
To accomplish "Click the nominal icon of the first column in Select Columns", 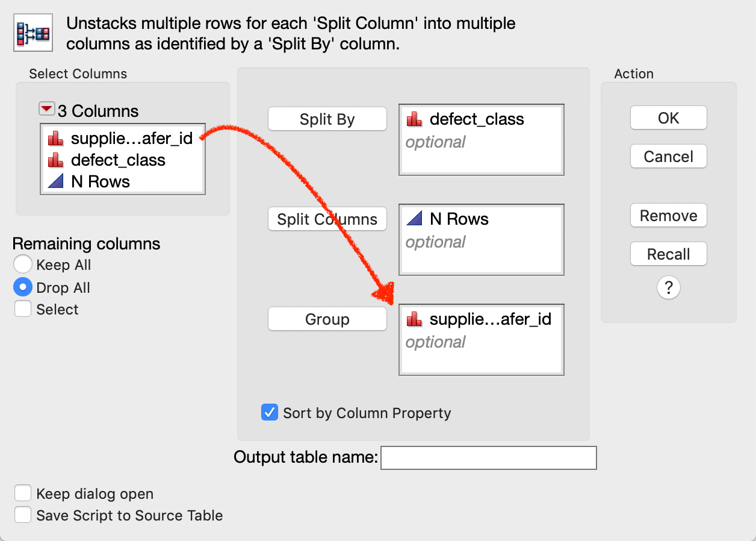I will [x=56, y=139].
